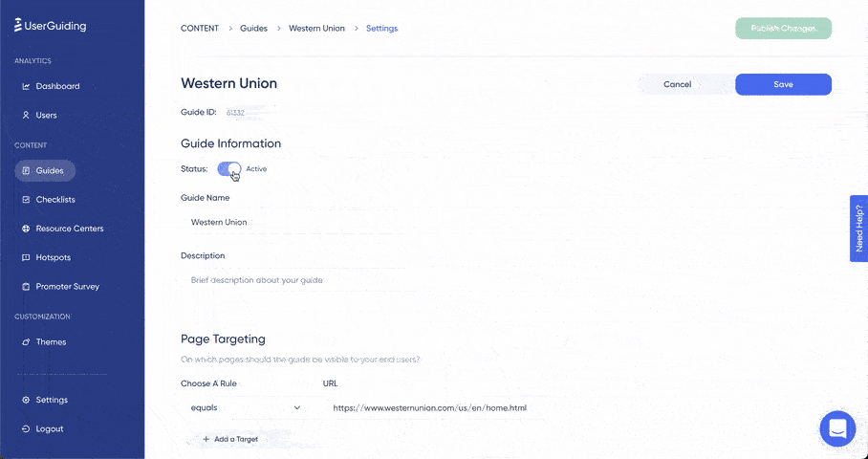
Task: Click the Dashboard chart icon
Action: [x=26, y=86]
